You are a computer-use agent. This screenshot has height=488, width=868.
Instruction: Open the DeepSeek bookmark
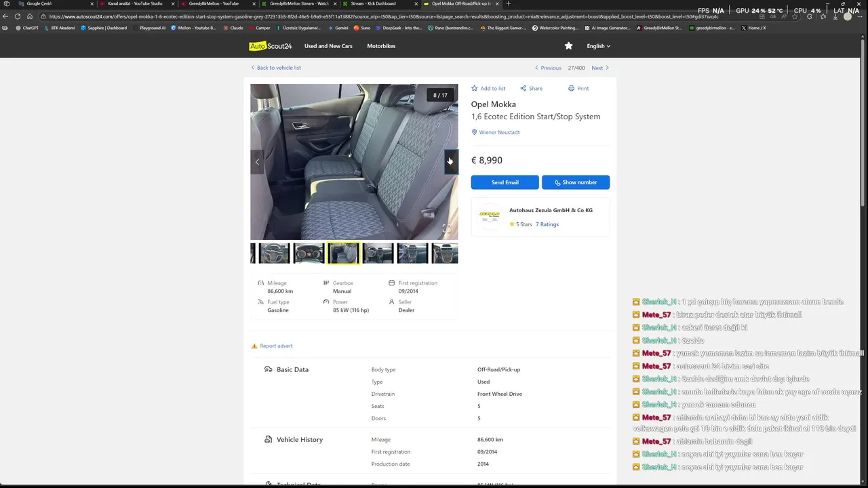point(399,28)
